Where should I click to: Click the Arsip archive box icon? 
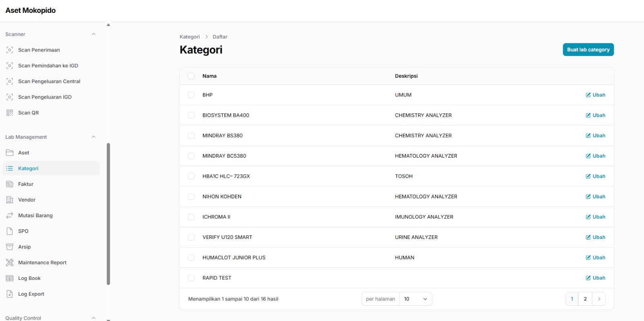click(x=10, y=247)
